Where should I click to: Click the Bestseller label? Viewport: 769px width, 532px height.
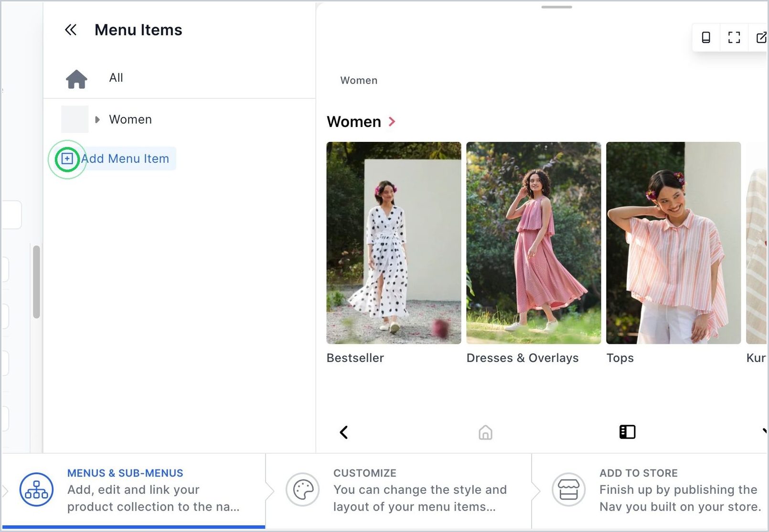pyautogui.click(x=355, y=358)
